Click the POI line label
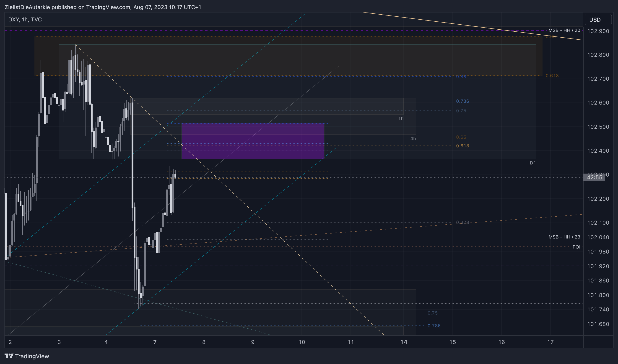The image size is (618, 364). click(576, 247)
